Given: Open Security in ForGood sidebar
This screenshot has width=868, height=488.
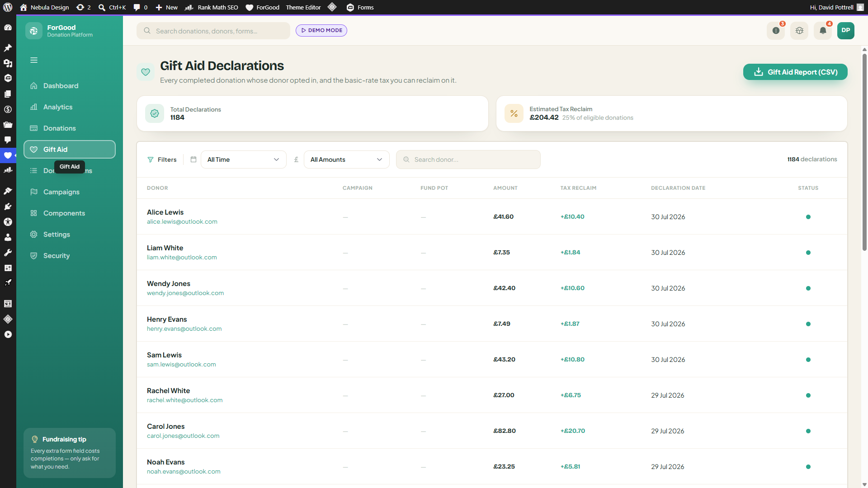Looking at the screenshot, I should pos(70,256).
